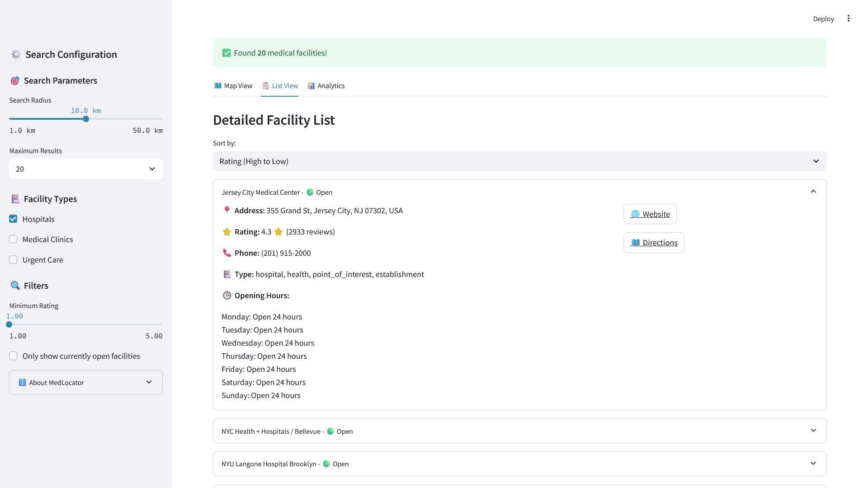868x488 pixels.
Task: Open the Maximum Results dropdown
Action: pyautogui.click(x=86, y=169)
